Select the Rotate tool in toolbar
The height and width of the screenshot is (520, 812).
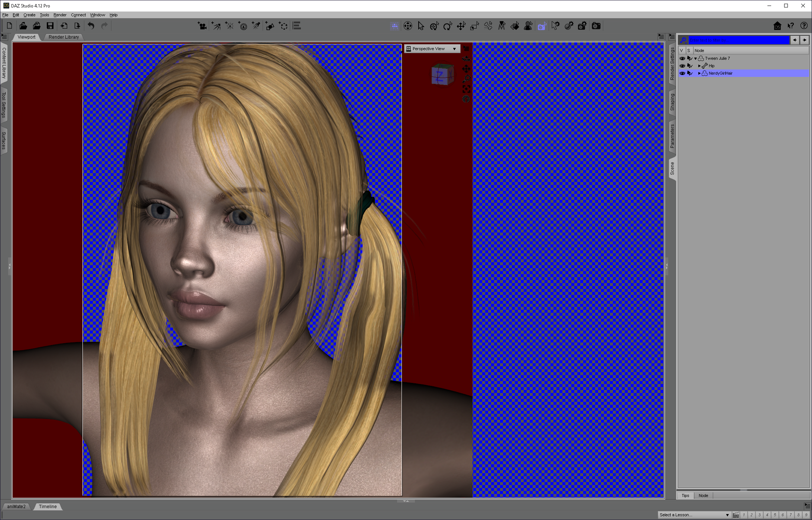448,26
